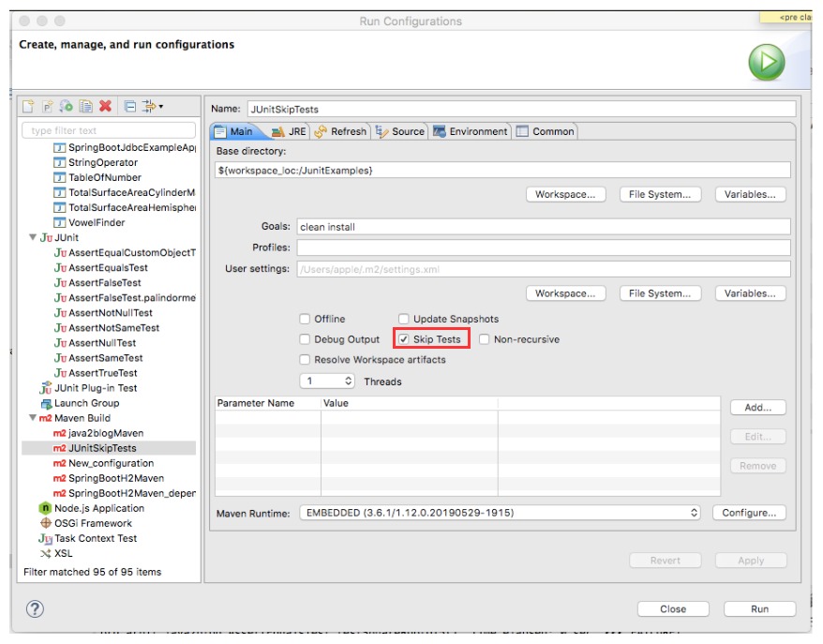This screenshot has width=823, height=644.
Task: Click the Goals input field
Action: [544, 227]
